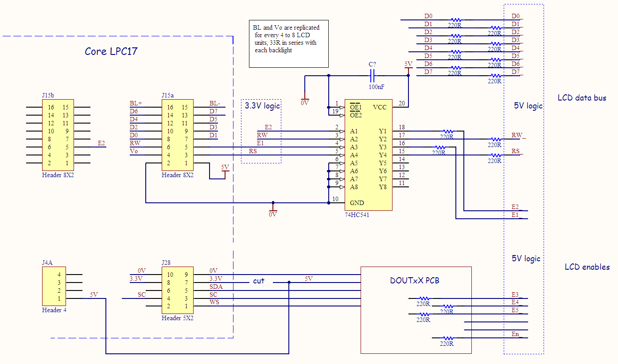This screenshot has height=364, width=618.
Task: Click the DOUTxX PCB block
Action: [416, 310]
